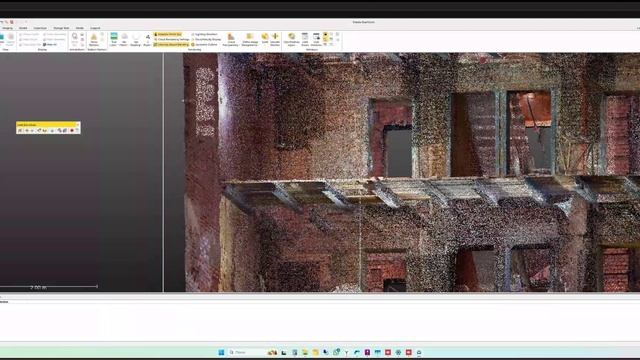
Task: Open the purple app in taskbar
Action: pos(367,352)
